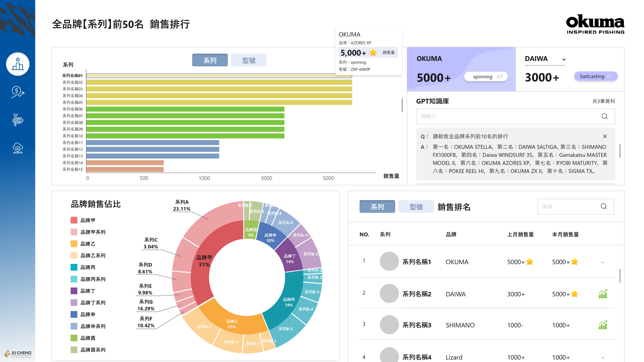
Task: Toggle 品牌甲 legend entry in pie chart
Action: coord(88,220)
